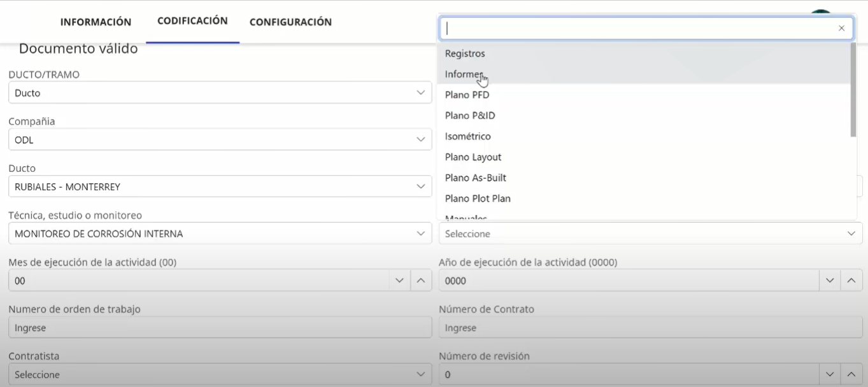
Task: Switch to the CONFIGURACIÓN tab
Action: pyautogui.click(x=290, y=22)
